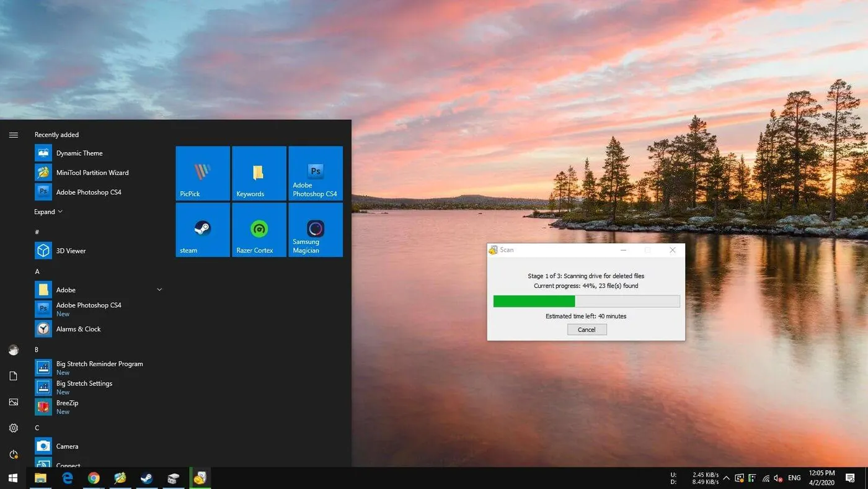Click the green tray icon beside Wi-Fi icon
The width and height of the screenshot is (868, 489).
coord(752,478)
